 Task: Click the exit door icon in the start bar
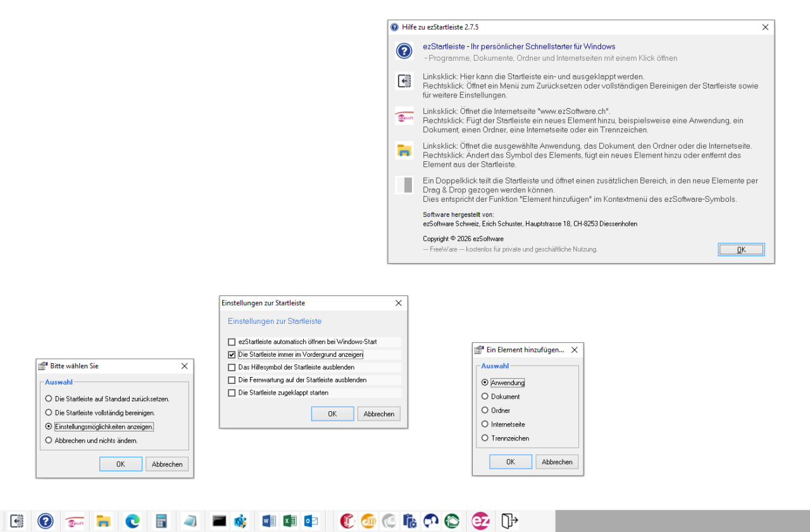[x=509, y=521]
